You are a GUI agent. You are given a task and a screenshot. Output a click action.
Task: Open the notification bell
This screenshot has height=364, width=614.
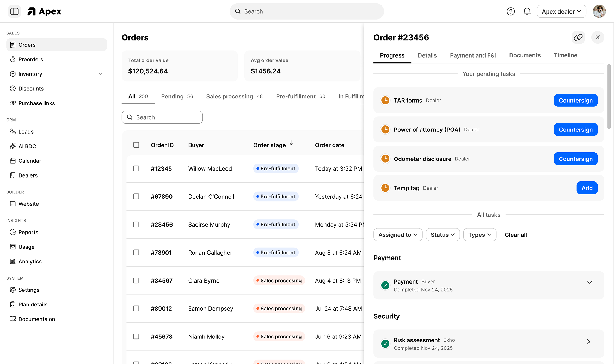pos(527,11)
